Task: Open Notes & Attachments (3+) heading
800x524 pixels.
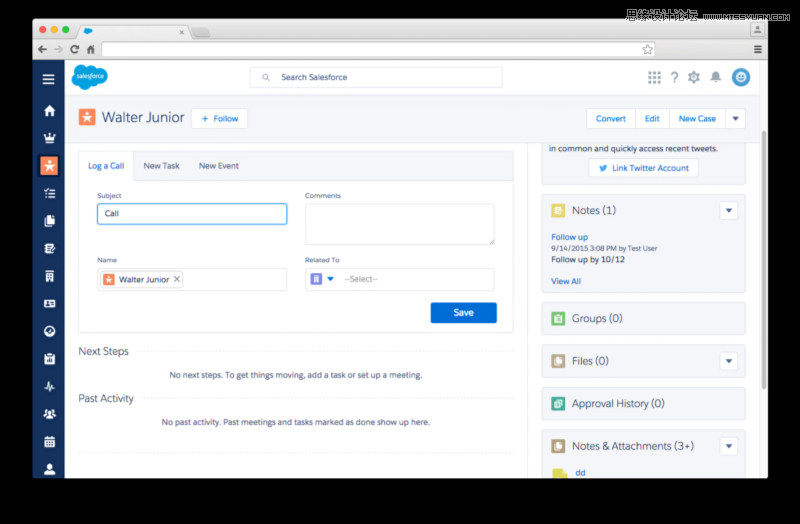Action: pyautogui.click(x=633, y=446)
